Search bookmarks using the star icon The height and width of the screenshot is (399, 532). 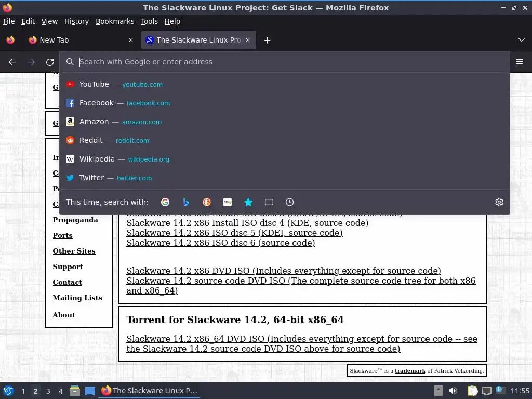click(x=248, y=202)
